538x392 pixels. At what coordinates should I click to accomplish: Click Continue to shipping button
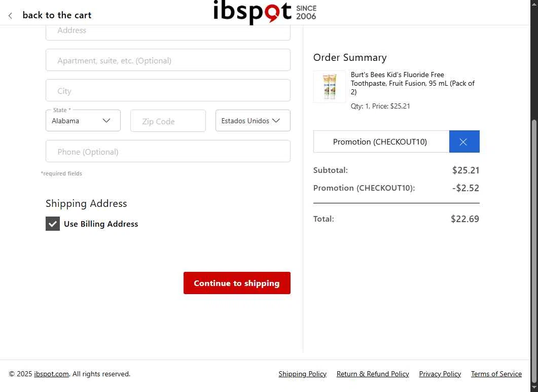coord(237,283)
